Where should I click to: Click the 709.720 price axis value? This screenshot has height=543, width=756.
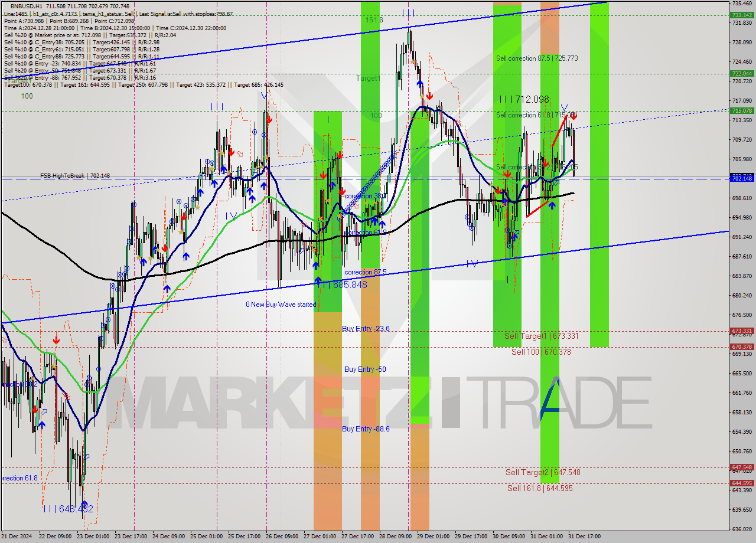tap(742, 140)
